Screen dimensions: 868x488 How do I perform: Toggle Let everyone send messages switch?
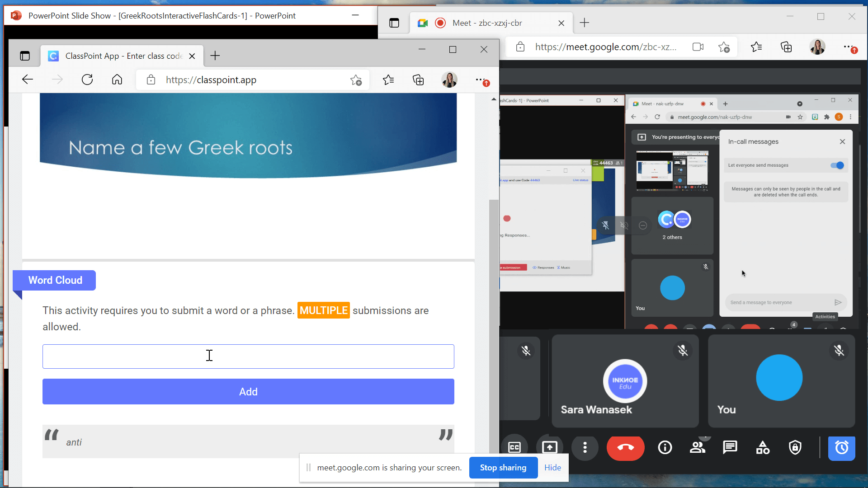click(838, 165)
